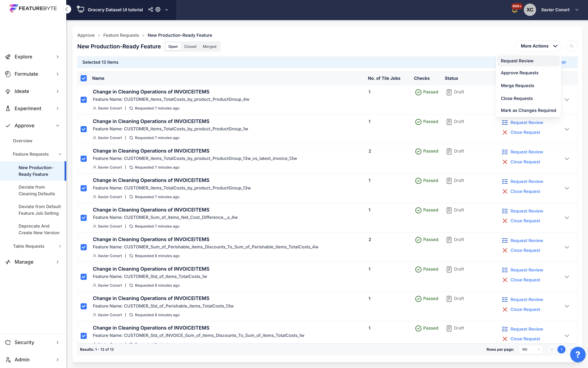Click the XC user avatar
This screenshot has height=368, width=588.
530,10
